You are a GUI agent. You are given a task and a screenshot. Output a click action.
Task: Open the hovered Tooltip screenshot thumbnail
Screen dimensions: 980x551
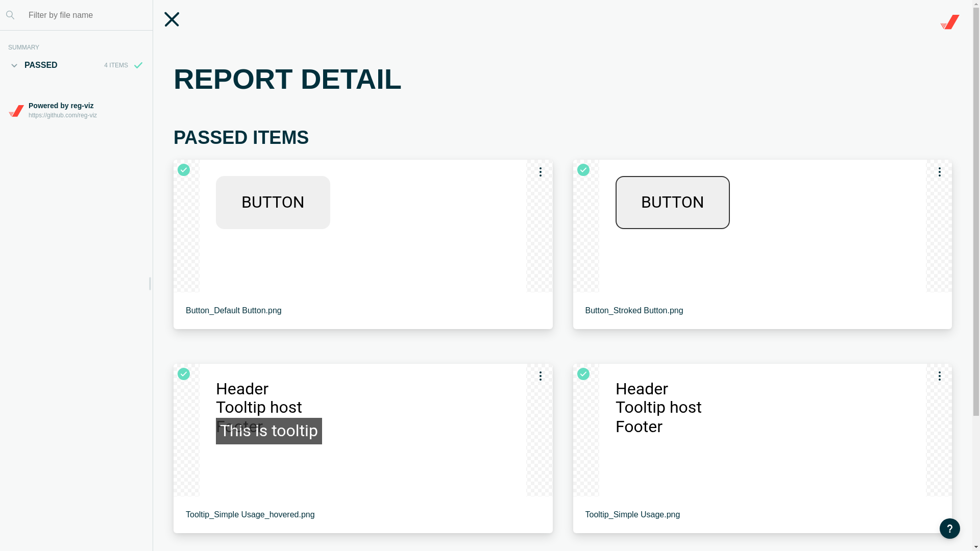pos(363,430)
